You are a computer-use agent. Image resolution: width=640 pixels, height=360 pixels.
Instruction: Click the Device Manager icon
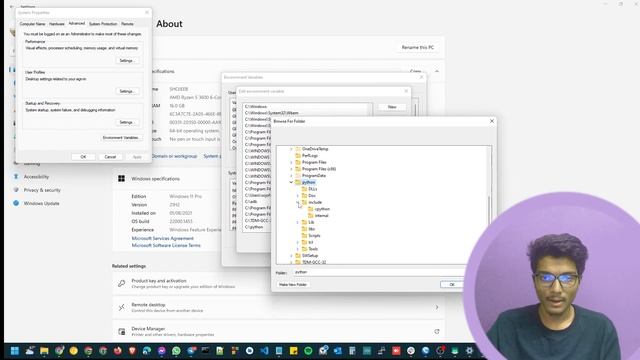coord(122,331)
